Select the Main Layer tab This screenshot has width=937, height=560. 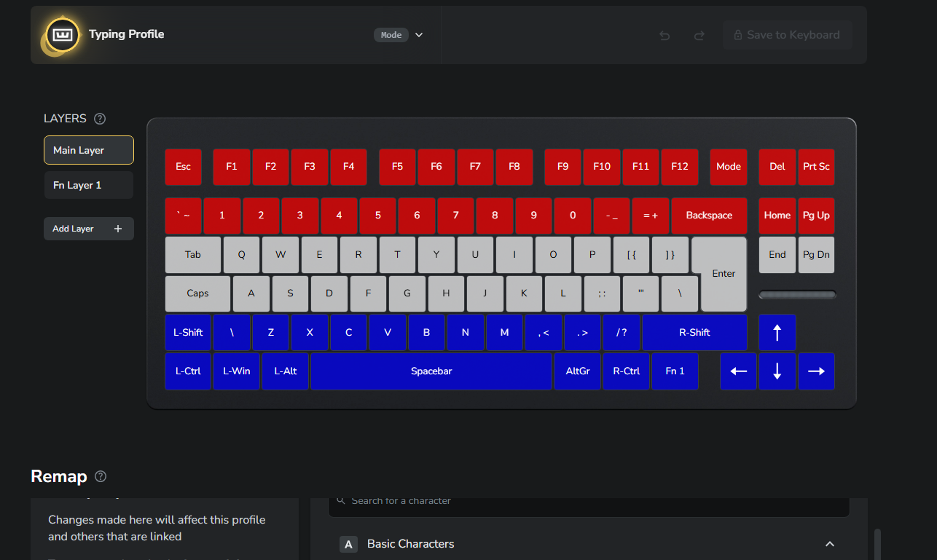89,150
